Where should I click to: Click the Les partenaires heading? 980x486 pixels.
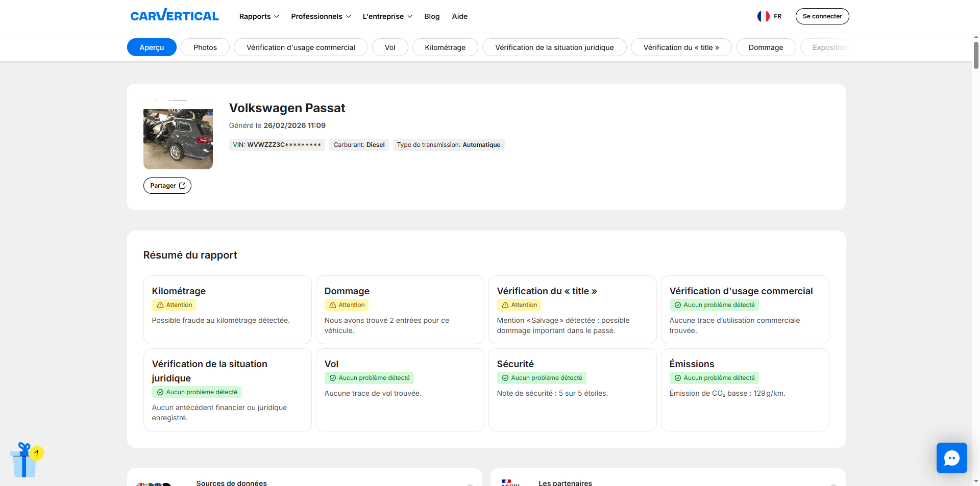click(566, 483)
